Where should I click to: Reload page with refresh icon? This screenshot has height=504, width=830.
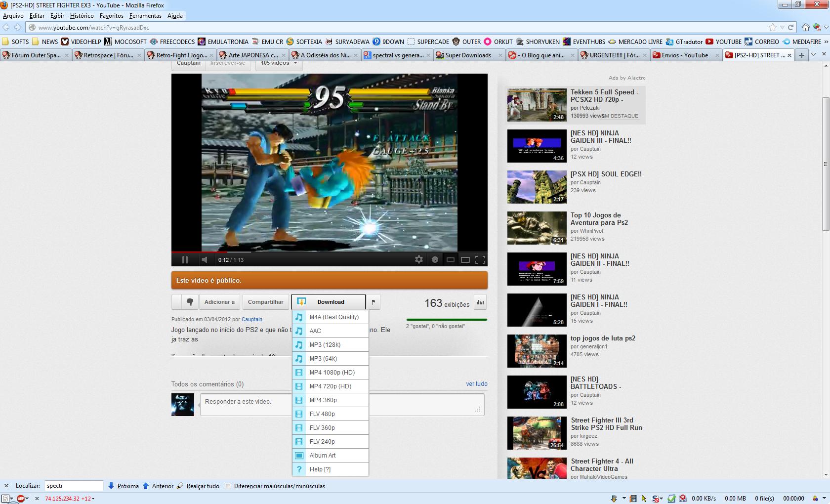tap(790, 28)
